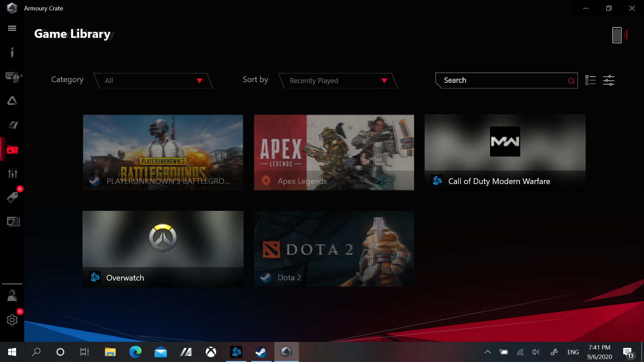Viewport: 644px width, 362px height.
Task: Open the PLAYERUNKNOWN'S BATTLEGROUNDS game tile
Action: point(163,153)
